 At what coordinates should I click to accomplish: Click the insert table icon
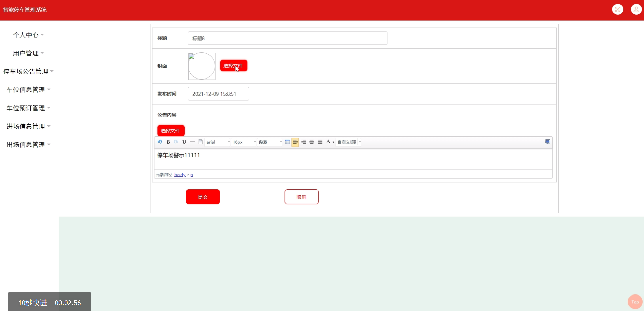(287, 142)
